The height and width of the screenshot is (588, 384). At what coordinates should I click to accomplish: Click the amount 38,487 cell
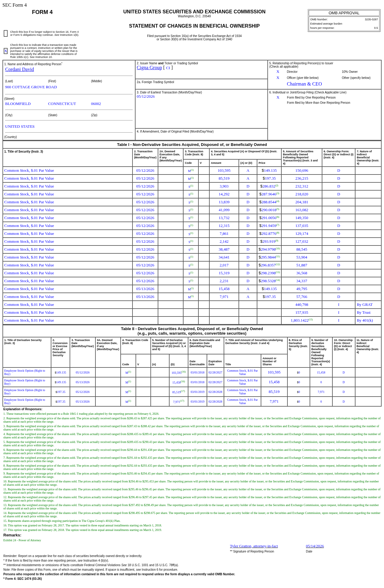[224, 249]
